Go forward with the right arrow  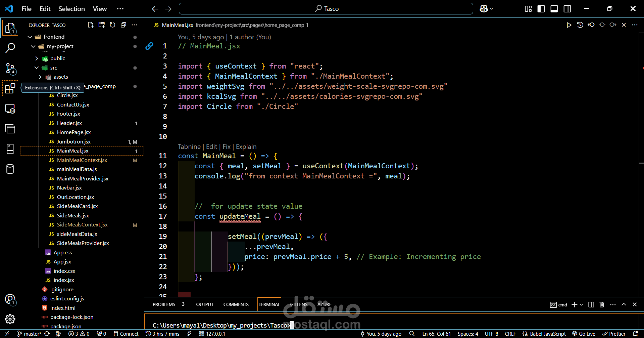pos(168,9)
